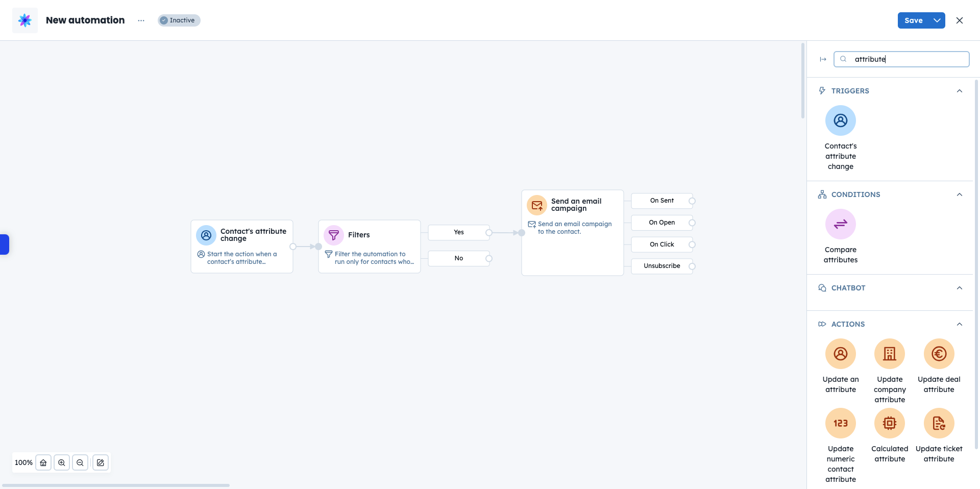Collapse the Actions section chevron
This screenshot has height=489, width=980.
point(959,324)
